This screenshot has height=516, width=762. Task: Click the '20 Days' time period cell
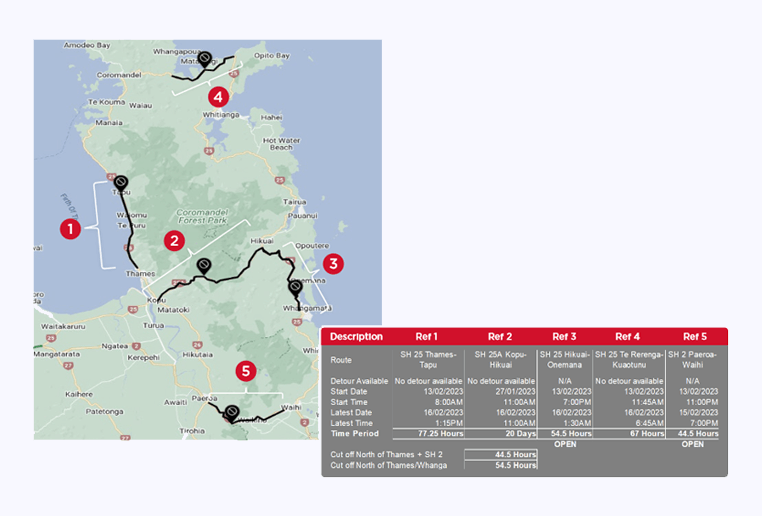pos(521,433)
